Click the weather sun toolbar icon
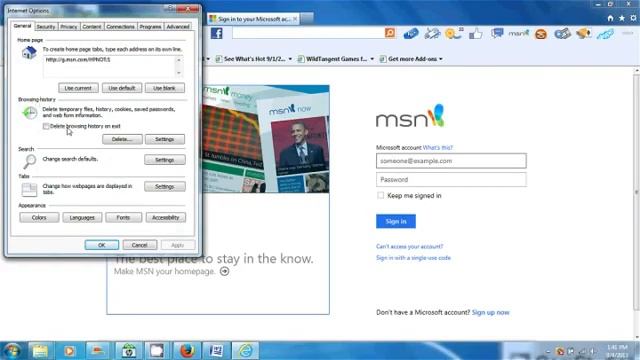This screenshot has height=360, width=640. click(x=453, y=33)
